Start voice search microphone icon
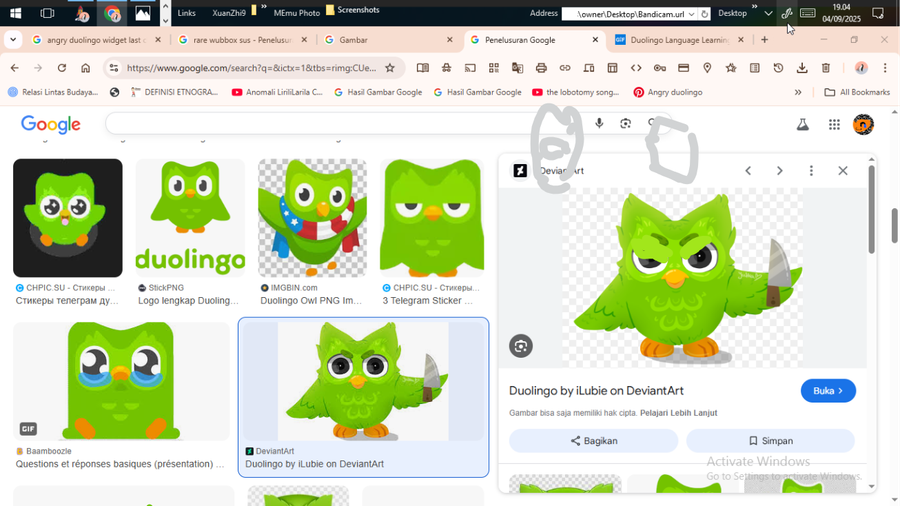The height and width of the screenshot is (506, 900). [x=599, y=123]
